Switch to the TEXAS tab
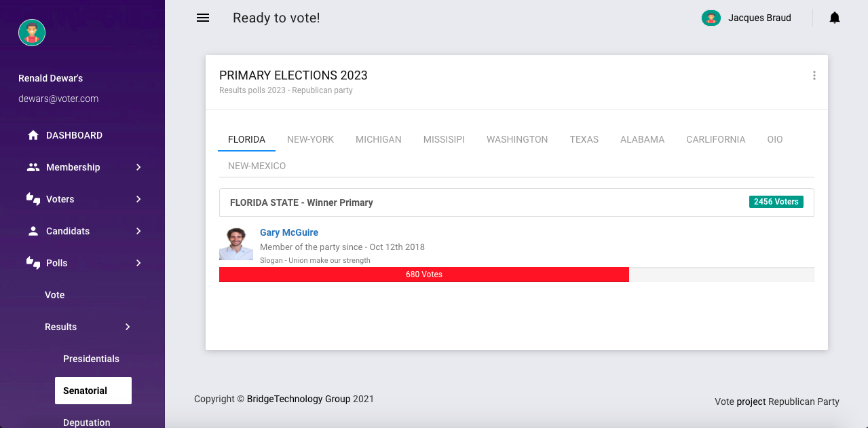The height and width of the screenshot is (428, 868). (x=584, y=139)
